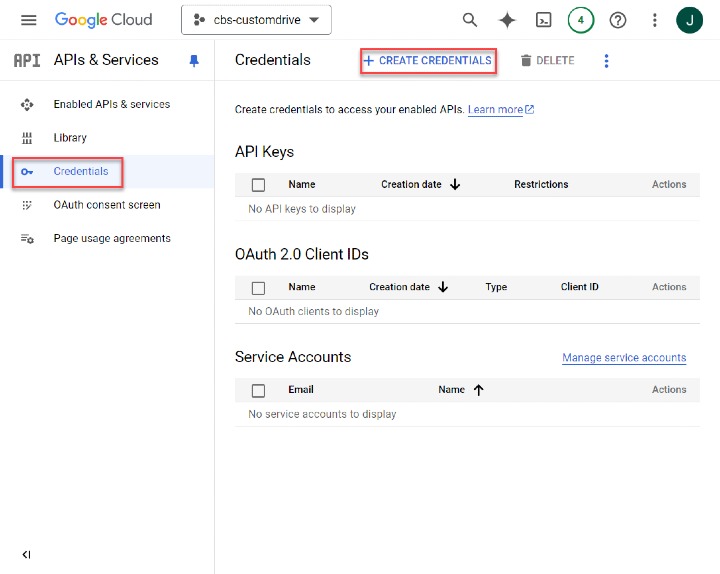Open the help question mark icon
This screenshot has width=720, height=574.
tap(618, 20)
